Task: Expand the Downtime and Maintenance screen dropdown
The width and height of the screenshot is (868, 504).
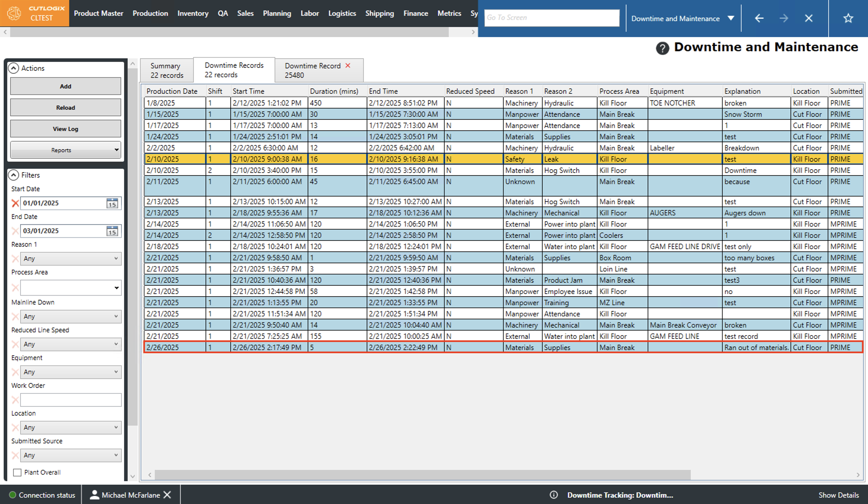Action: tap(730, 18)
